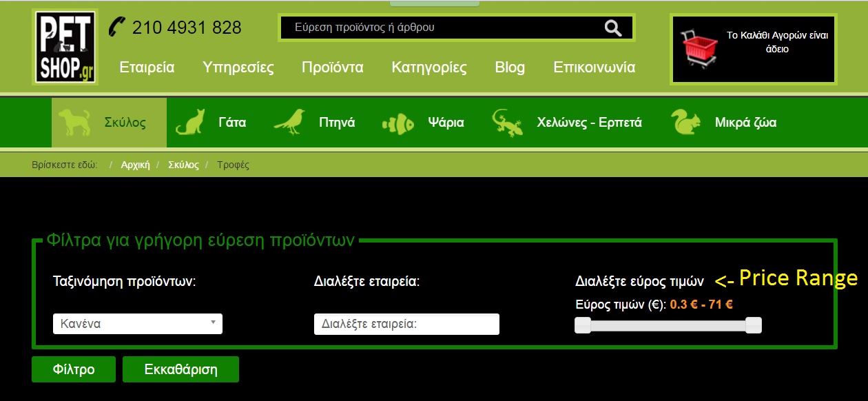This screenshot has height=401, width=868.
Task: Click the PET SHOP.gr logo
Action: (65, 47)
